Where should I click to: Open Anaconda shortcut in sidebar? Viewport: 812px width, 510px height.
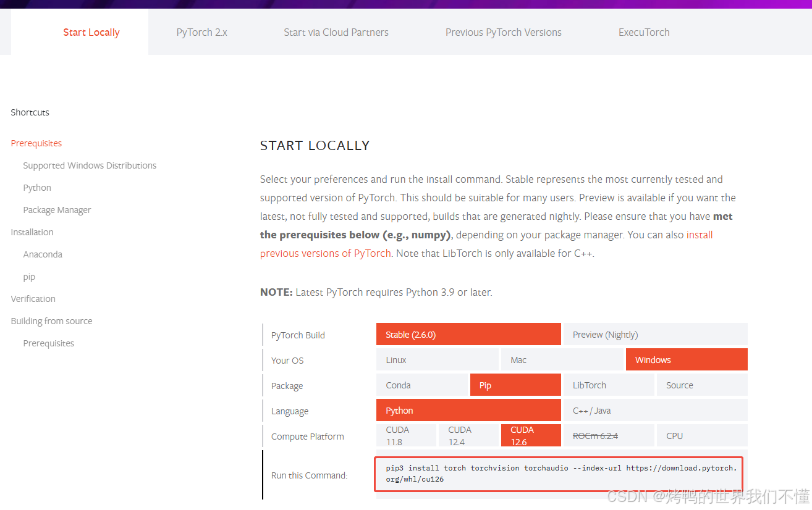[43, 254]
